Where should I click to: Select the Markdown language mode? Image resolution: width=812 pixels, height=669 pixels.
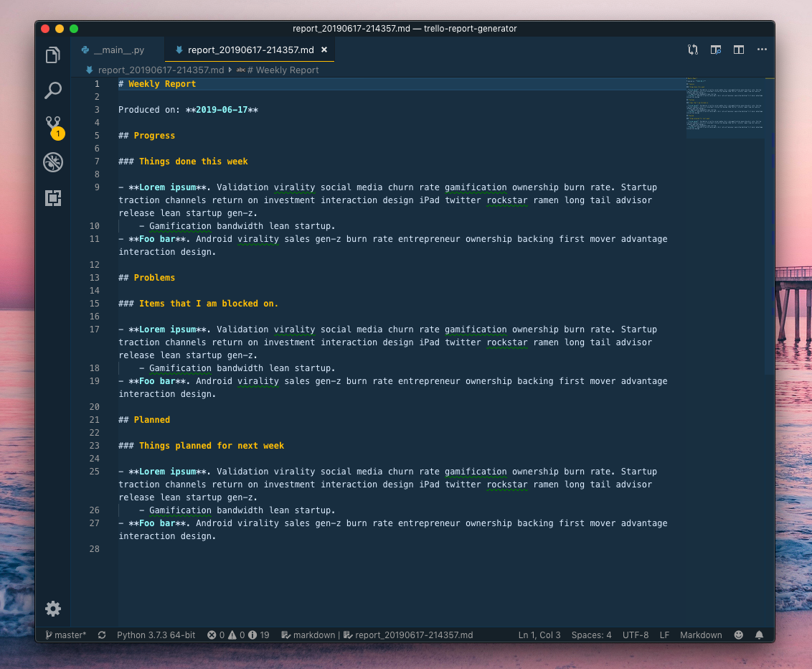pos(701,635)
